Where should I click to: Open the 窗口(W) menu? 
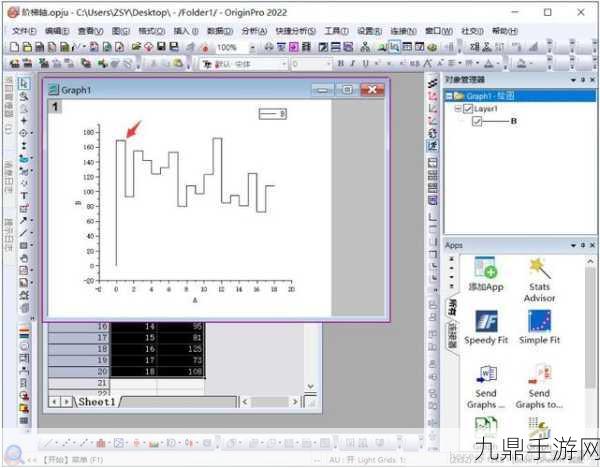(439, 31)
